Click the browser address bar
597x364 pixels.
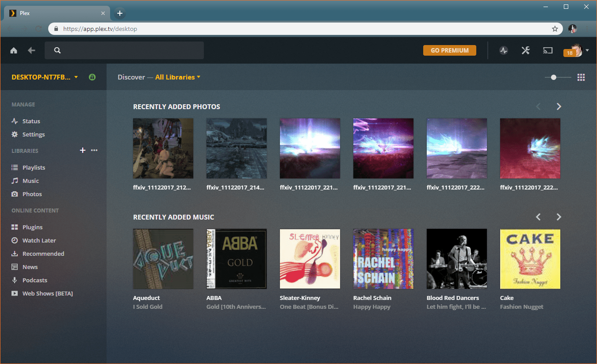(x=305, y=29)
